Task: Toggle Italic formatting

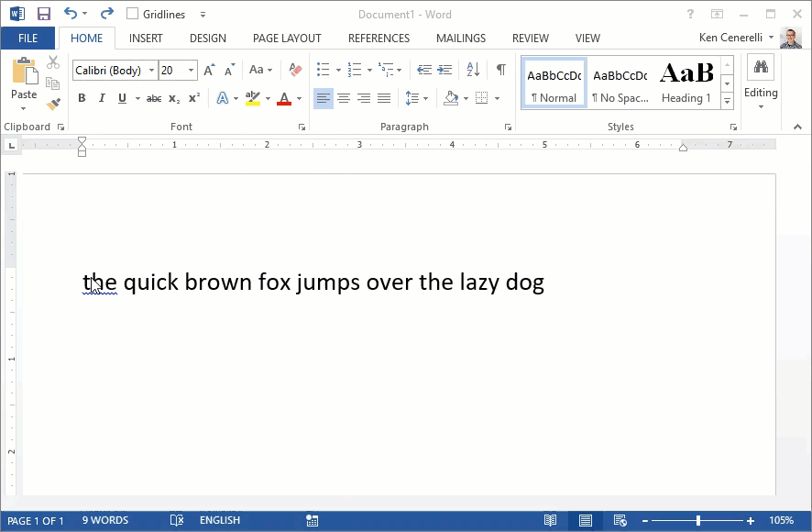Action: tap(102, 98)
